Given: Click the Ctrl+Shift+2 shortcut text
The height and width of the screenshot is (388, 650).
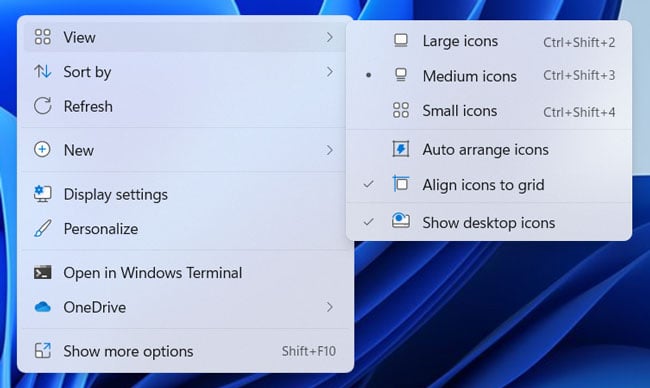Looking at the screenshot, I should click(x=579, y=42).
